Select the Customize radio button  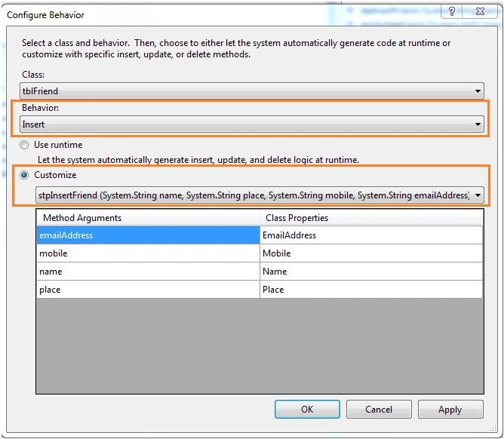pyautogui.click(x=24, y=175)
